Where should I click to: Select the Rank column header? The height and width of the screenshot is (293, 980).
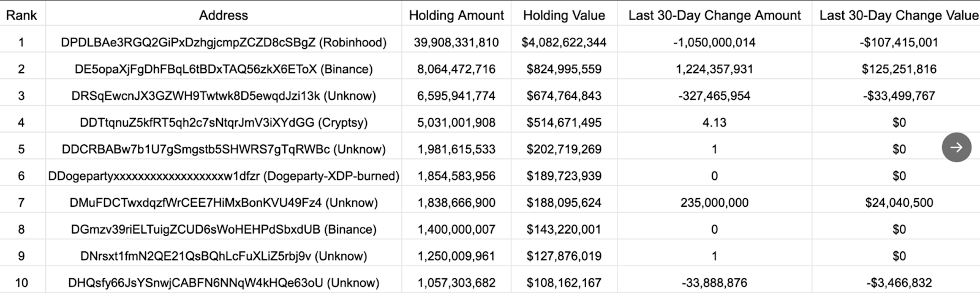(22, 15)
